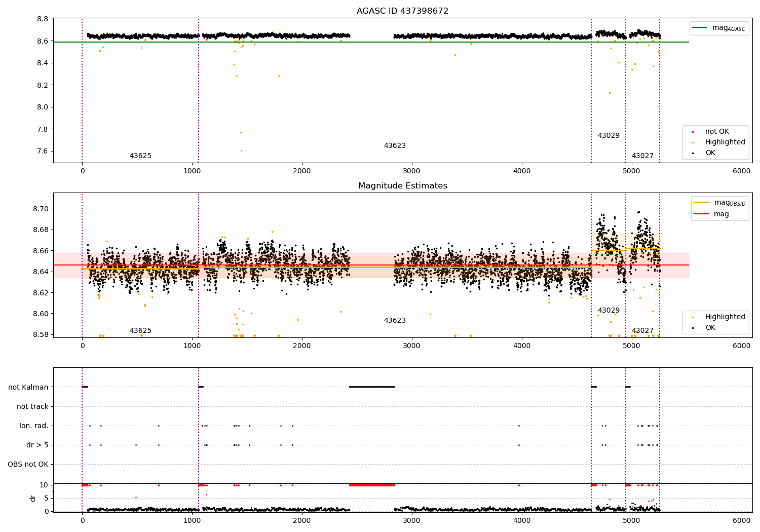The height and width of the screenshot is (532, 760).
Task: Click the 'OBS not OK' axis label
Action: 28,465
